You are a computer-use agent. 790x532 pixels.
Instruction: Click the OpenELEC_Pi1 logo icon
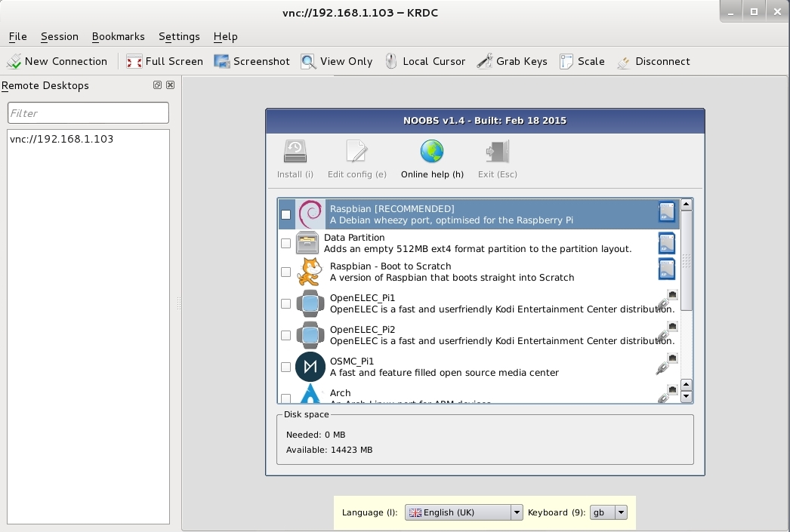[x=310, y=303]
